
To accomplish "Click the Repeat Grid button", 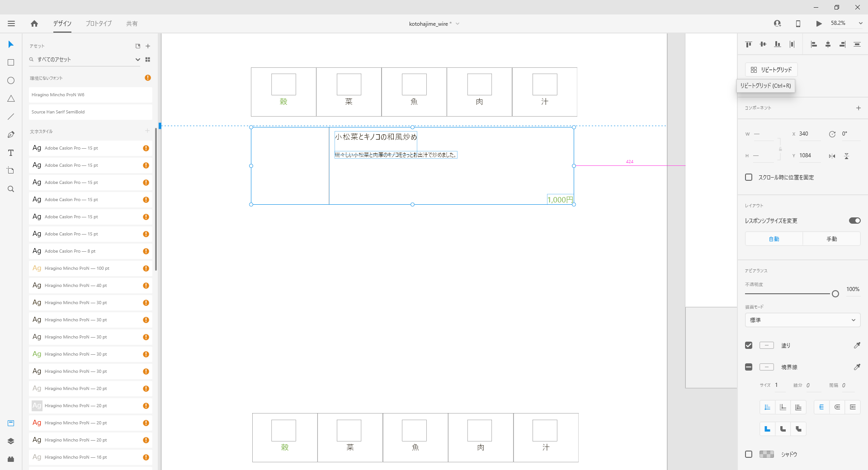I will 771,70.
